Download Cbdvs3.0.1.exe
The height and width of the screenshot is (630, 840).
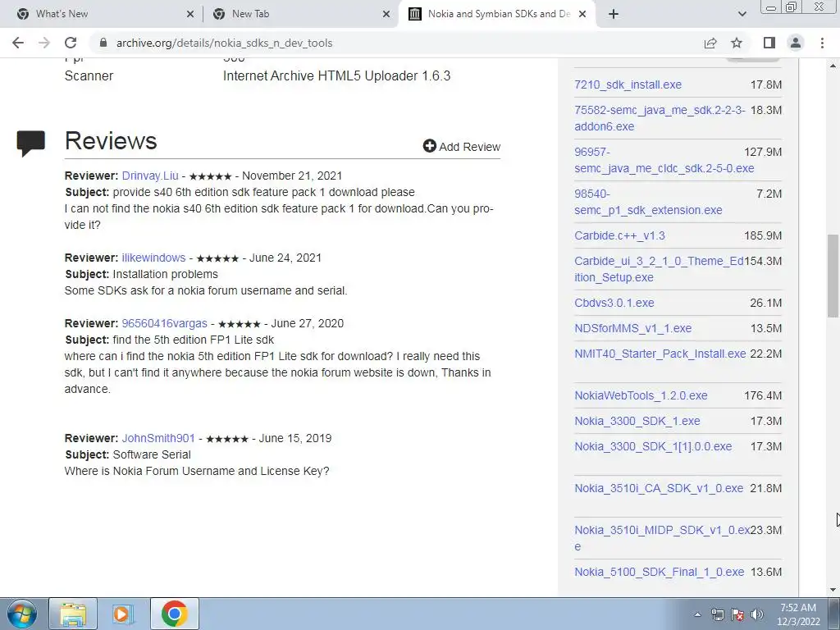(x=614, y=303)
